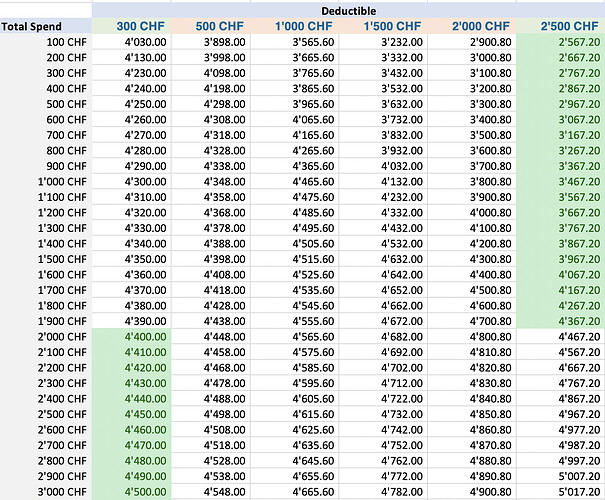Click cell with value 4'348.00

pos(211,182)
